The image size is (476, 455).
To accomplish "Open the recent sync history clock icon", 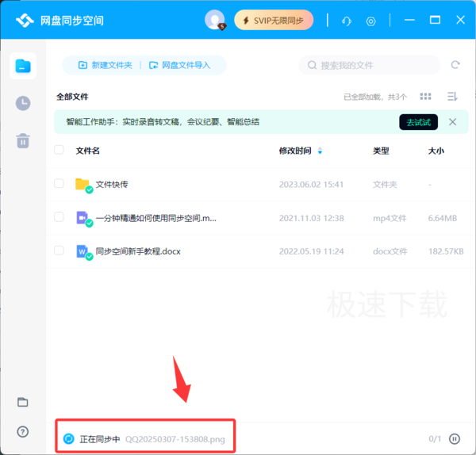I will click(23, 103).
